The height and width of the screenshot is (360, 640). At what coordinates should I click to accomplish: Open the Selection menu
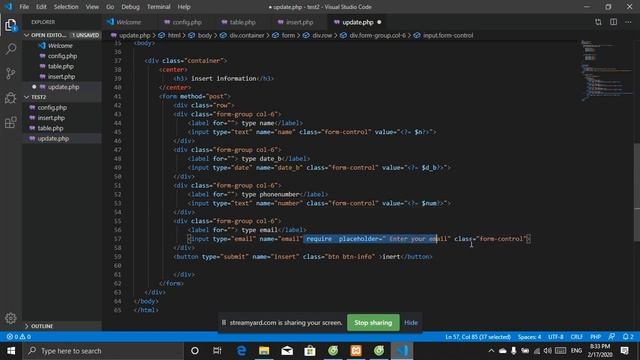[66, 7]
